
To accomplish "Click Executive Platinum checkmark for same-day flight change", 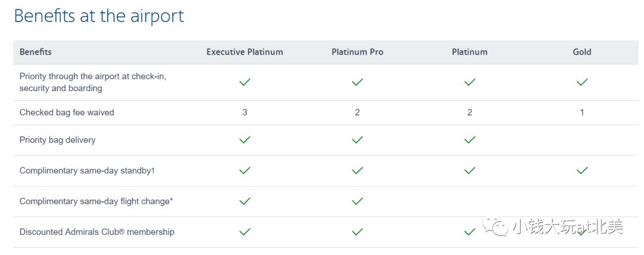I will point(244,201).
